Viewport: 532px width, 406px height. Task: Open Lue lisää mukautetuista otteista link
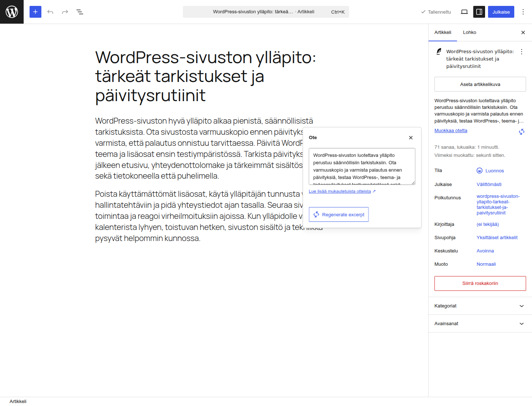[x=342, y=191]
